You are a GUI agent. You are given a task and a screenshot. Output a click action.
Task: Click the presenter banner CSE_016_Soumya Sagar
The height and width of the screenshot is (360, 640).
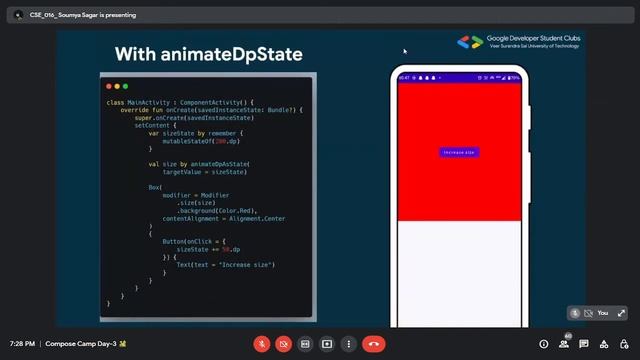[83, 15]
